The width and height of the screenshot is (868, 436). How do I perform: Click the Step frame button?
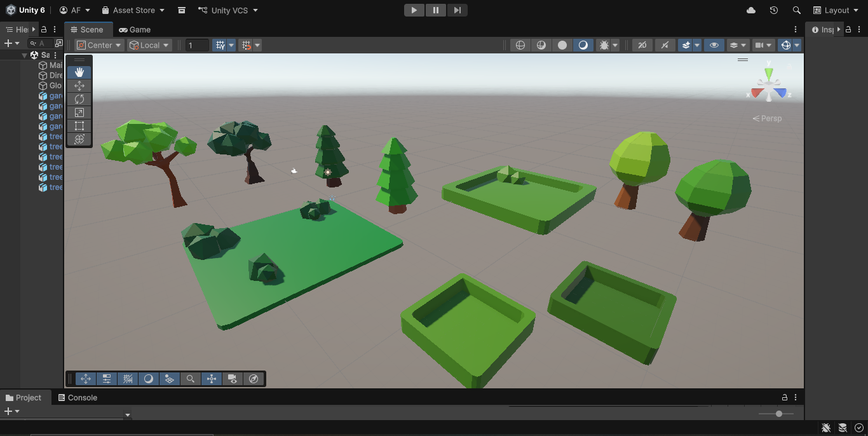pos(457,10)
